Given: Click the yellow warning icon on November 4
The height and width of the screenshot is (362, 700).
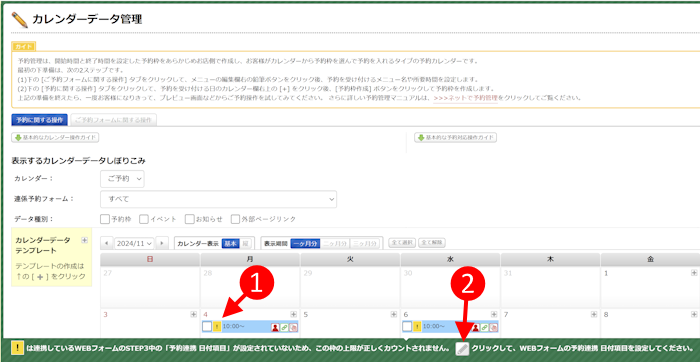Looking at the screenshot, I should coord(217,327).
